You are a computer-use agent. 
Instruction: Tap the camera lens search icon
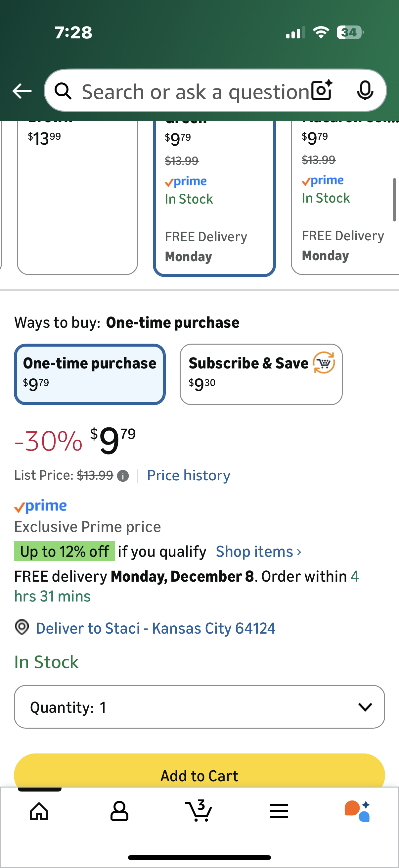[x=322, y=91]
